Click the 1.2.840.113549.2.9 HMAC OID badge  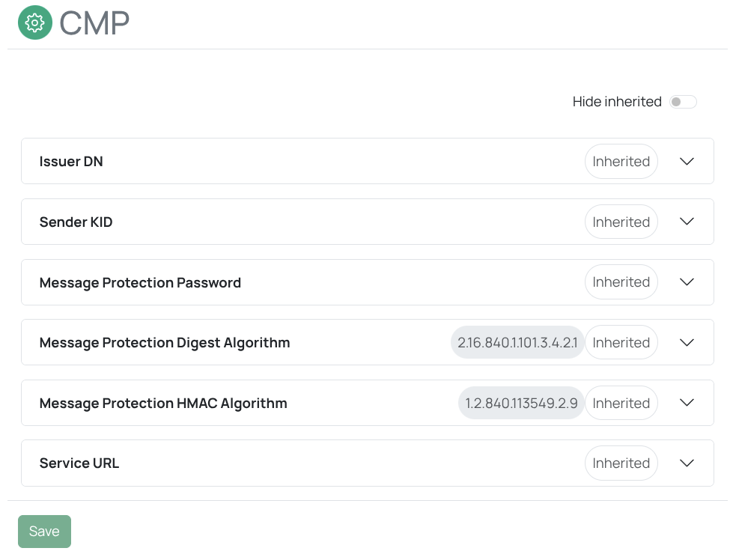tap(521, 404)
